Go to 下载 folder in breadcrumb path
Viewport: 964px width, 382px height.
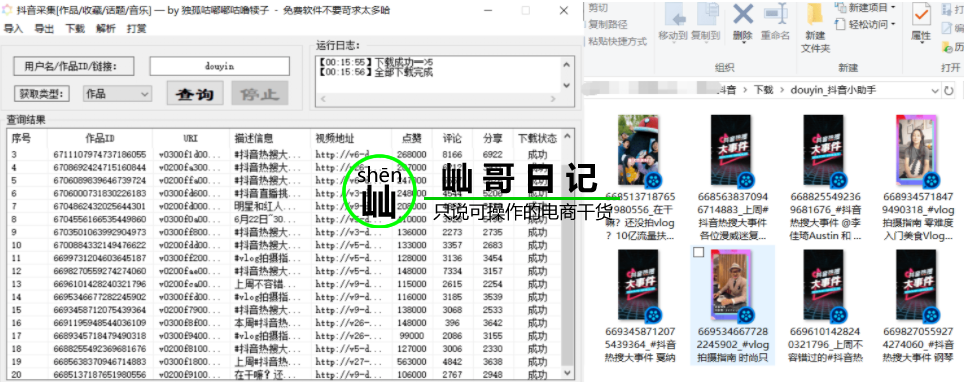[764, 90]
